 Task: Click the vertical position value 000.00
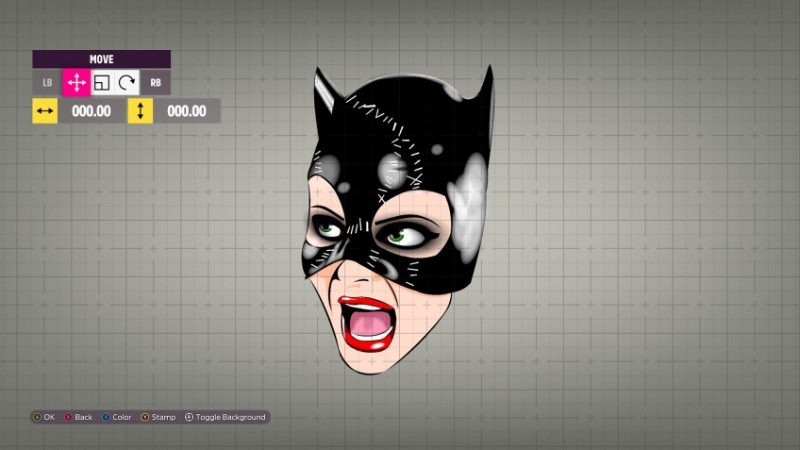coord(186,111)
